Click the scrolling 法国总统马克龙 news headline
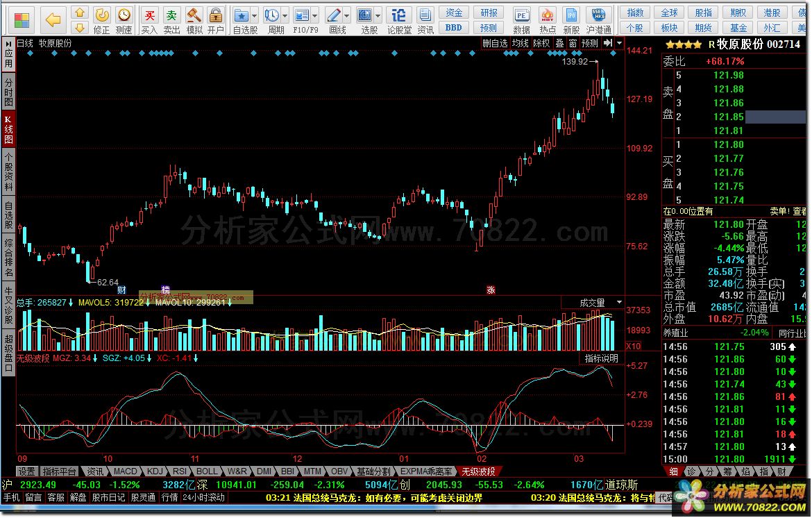812x518 pixels. [374, 498]
